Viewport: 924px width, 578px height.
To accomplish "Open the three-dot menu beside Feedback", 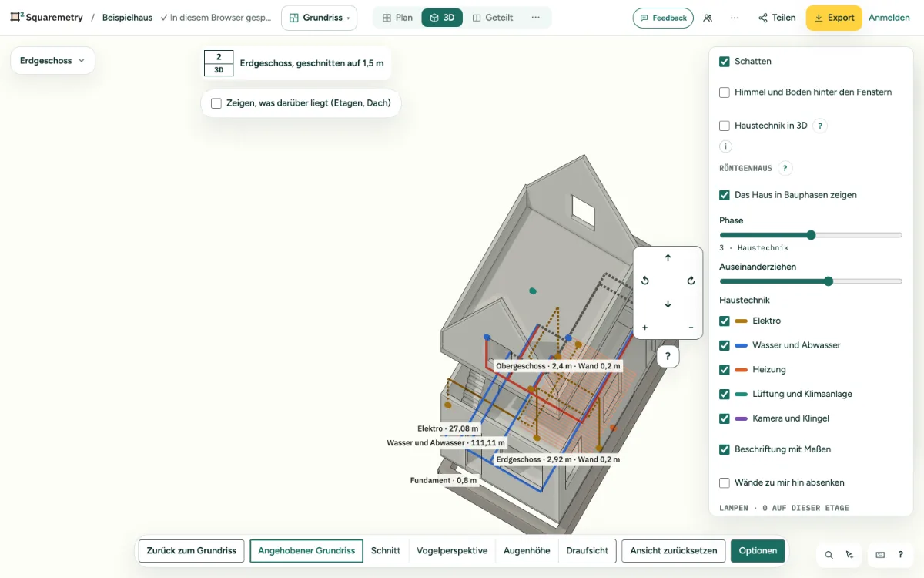I will click(x=735, y=18).
